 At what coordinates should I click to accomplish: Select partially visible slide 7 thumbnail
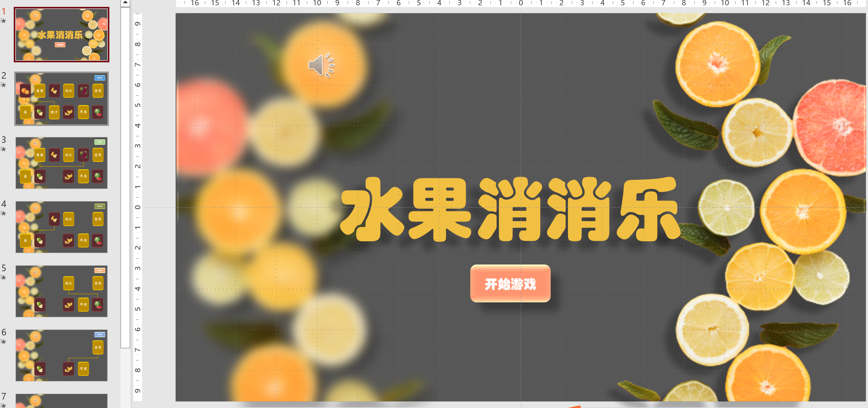click(61, 401)
